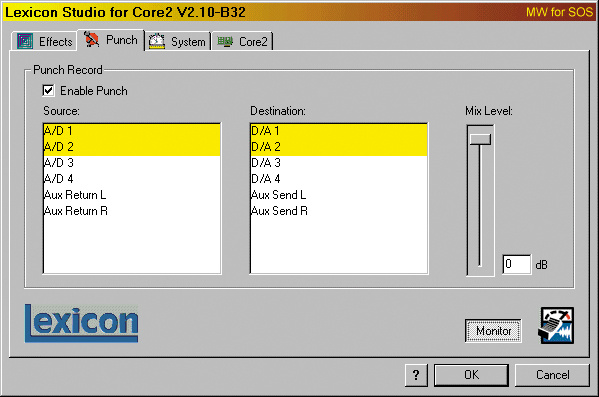Select A/D 3 in Source list
Viewport: 599px width, 397px height.
pyautogui.click(x=132, y=163)
